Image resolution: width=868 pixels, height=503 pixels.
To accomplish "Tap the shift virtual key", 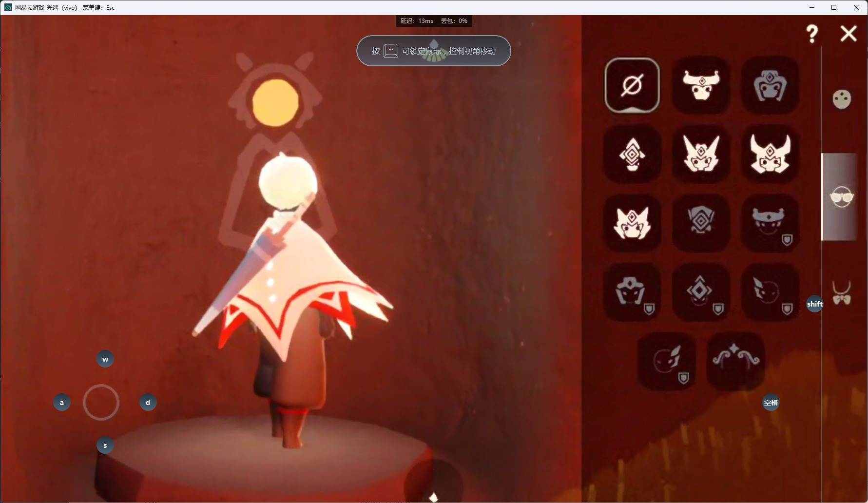I will (815, 304).
